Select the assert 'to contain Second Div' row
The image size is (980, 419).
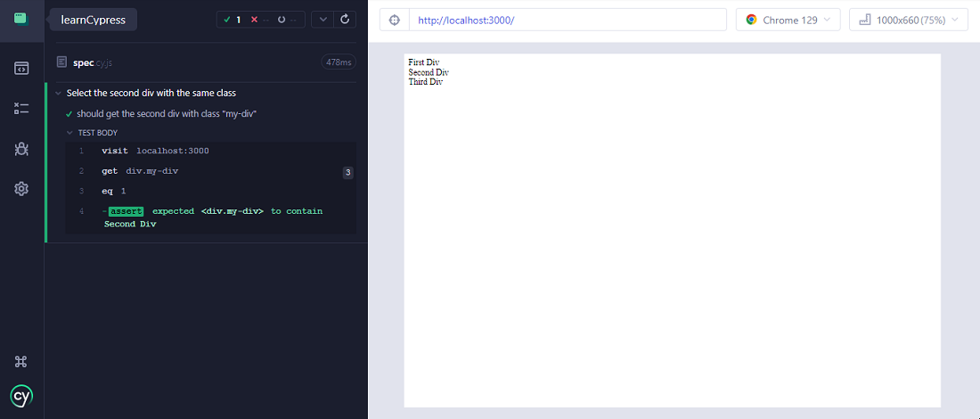coord(210,218)
